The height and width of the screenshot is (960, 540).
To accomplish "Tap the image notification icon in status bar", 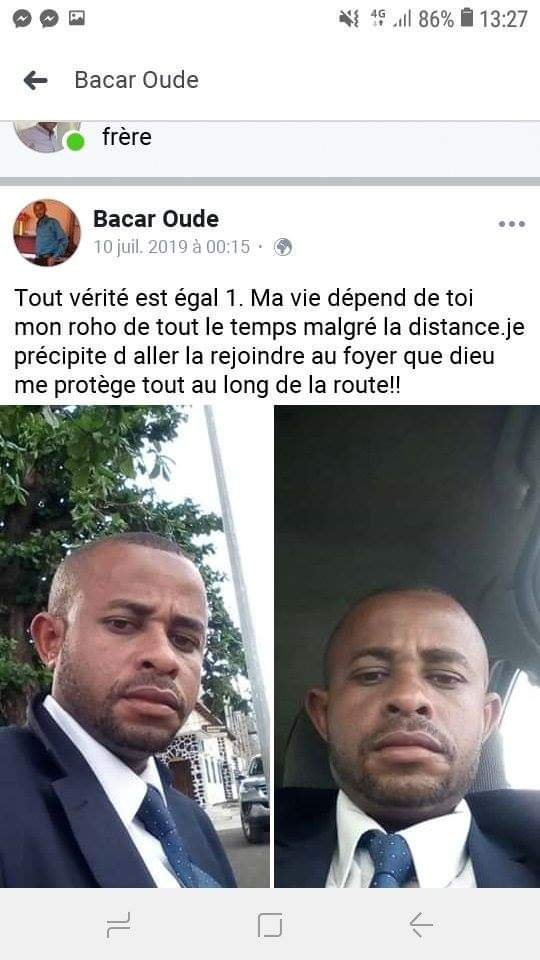I will tap(77, 18).
